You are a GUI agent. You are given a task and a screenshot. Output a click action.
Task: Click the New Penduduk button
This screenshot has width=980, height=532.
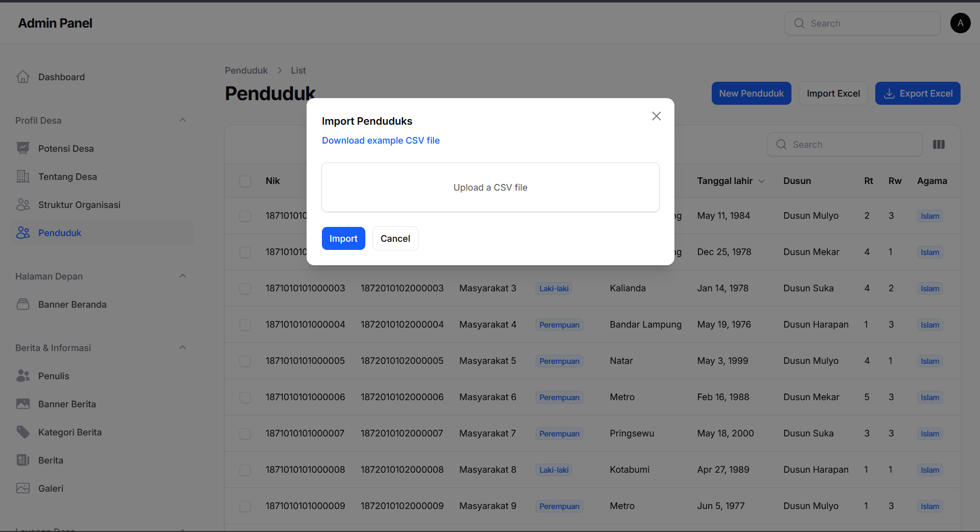(x=751, y=94)
